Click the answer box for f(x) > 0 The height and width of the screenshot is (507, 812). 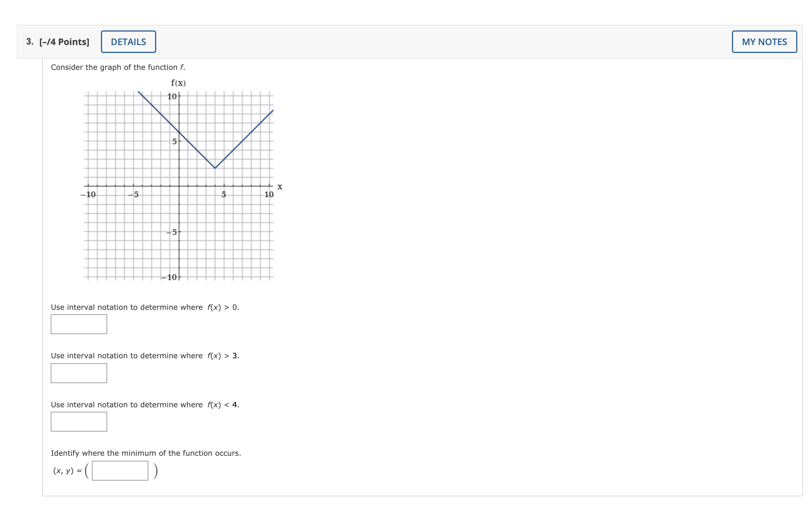(x=78, y=324)
